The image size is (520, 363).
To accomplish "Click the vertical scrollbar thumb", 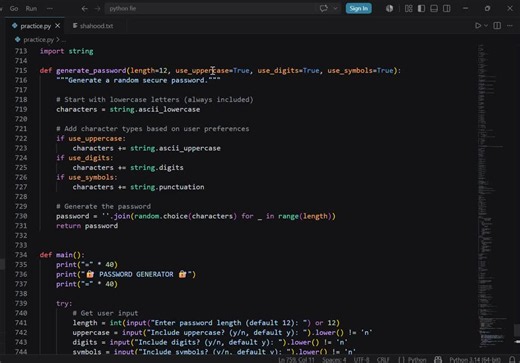I will coord(517,330).
